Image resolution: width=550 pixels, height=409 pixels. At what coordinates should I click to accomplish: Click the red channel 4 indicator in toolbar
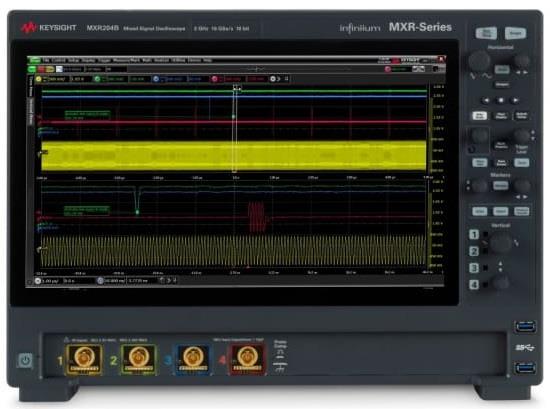[x=215, y=79]
